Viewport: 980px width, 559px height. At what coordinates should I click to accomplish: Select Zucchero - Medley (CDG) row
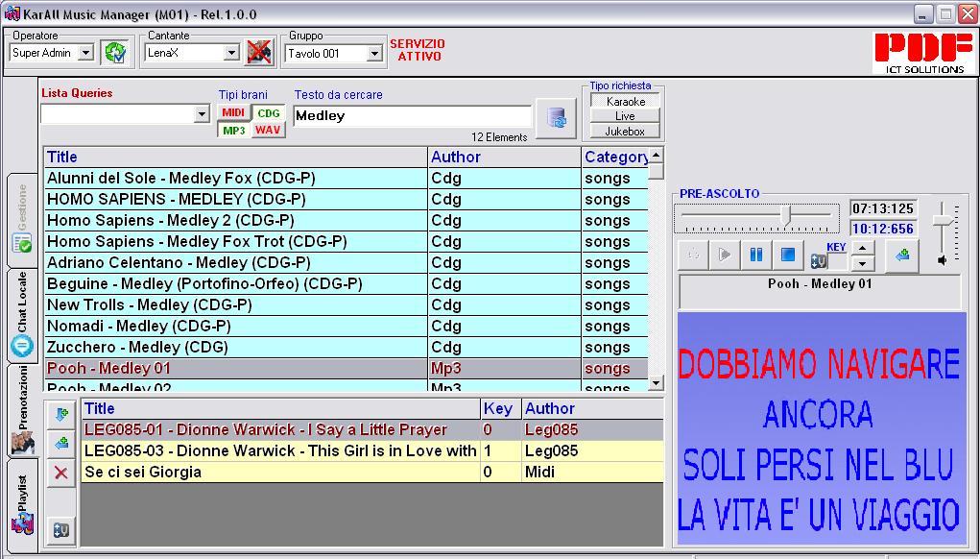pyautogui.click(x=346, y=347)
